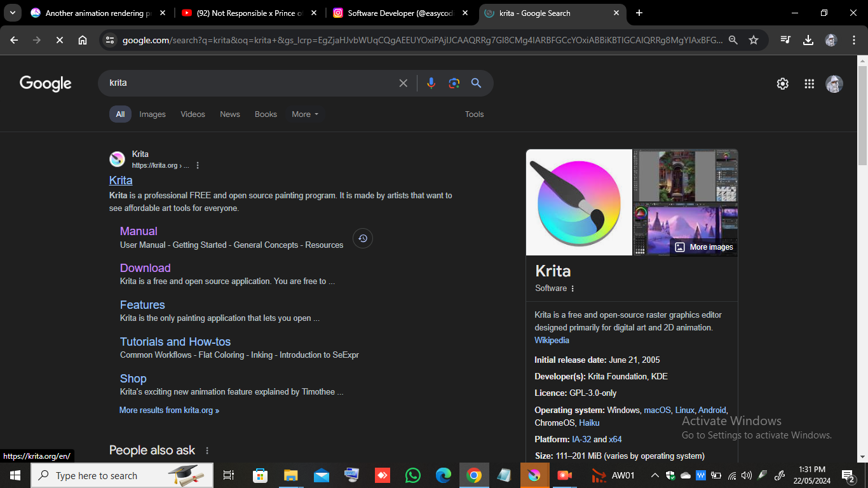Open the Krita screenshot thumbnail at top right

686,175
